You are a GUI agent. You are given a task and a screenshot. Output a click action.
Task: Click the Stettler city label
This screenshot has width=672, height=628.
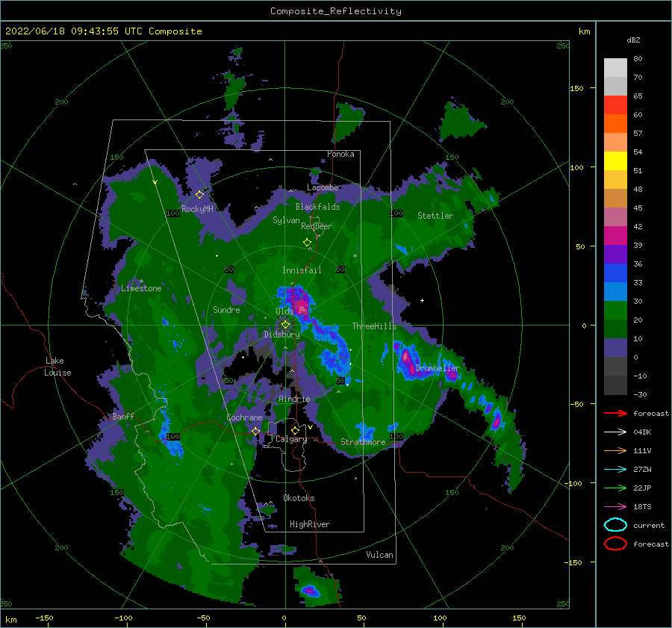pos(435,216)
